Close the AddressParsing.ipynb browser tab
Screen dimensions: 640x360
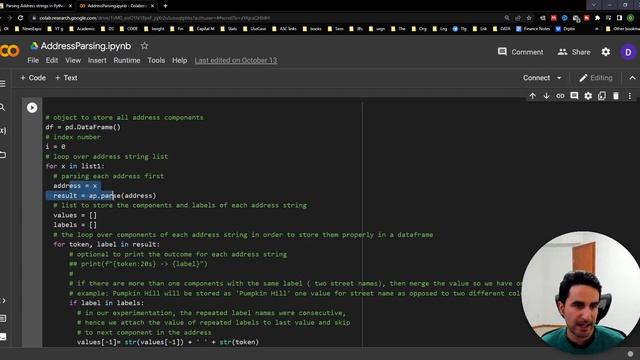coord(153,6)
